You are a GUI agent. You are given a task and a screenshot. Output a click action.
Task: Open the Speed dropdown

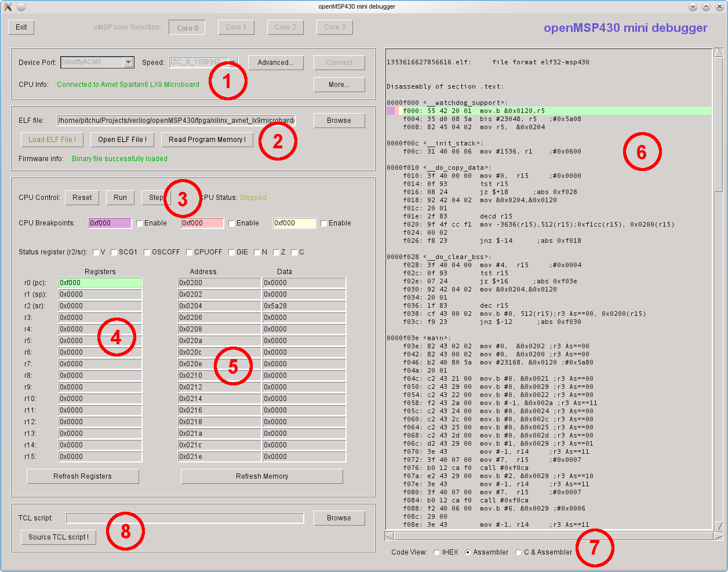[232, 62]
